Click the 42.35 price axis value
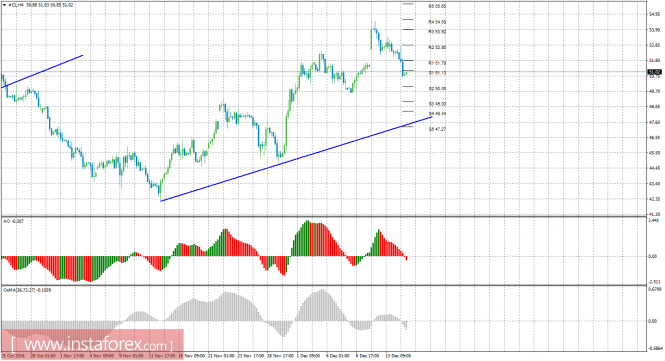This screenshot has width=665, height=361. (654, 199)
